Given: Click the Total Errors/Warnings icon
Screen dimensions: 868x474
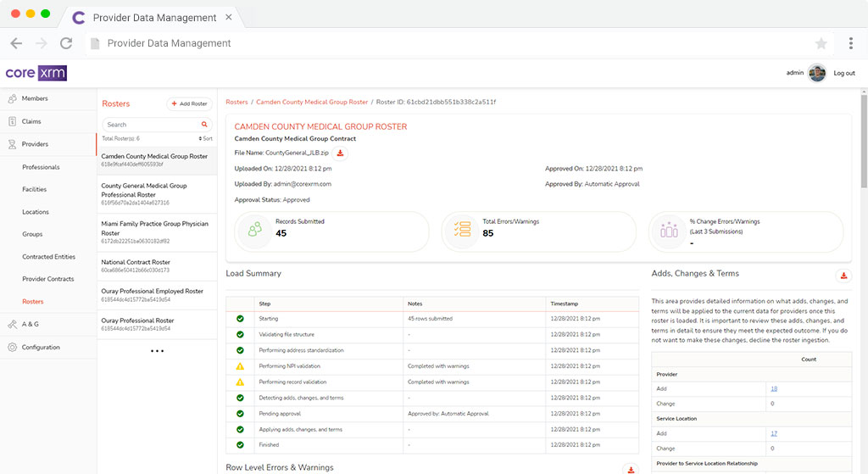Looking at the screenshot, I should (x=462, y=229).
